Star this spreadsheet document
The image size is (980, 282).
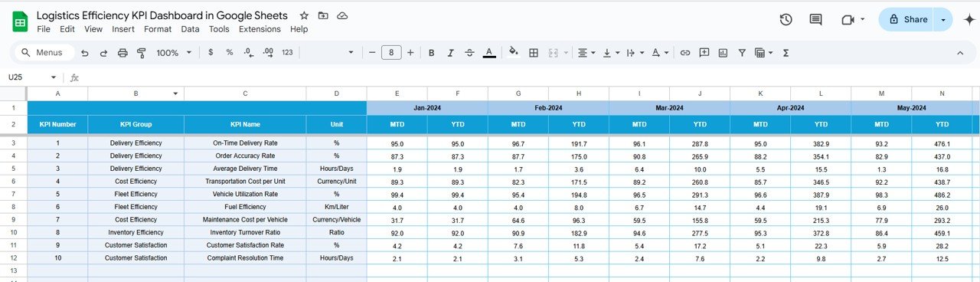tap(304, 15)
